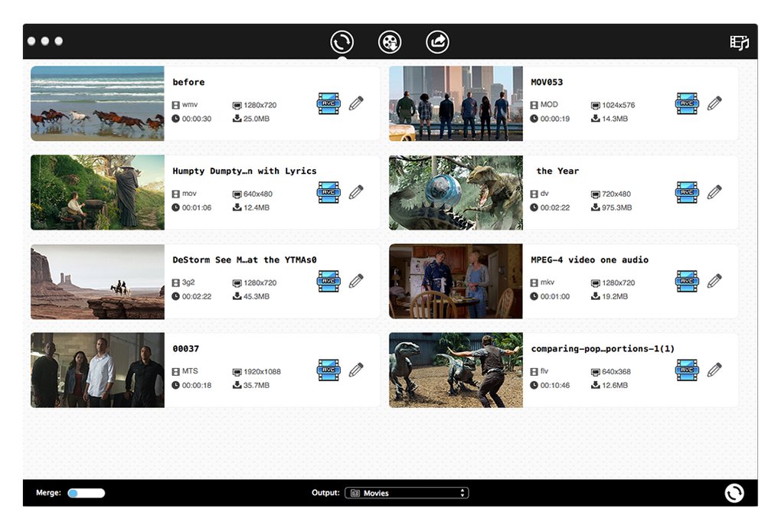Select the MOV053 city skyline thumbnail

pos(456,103)
